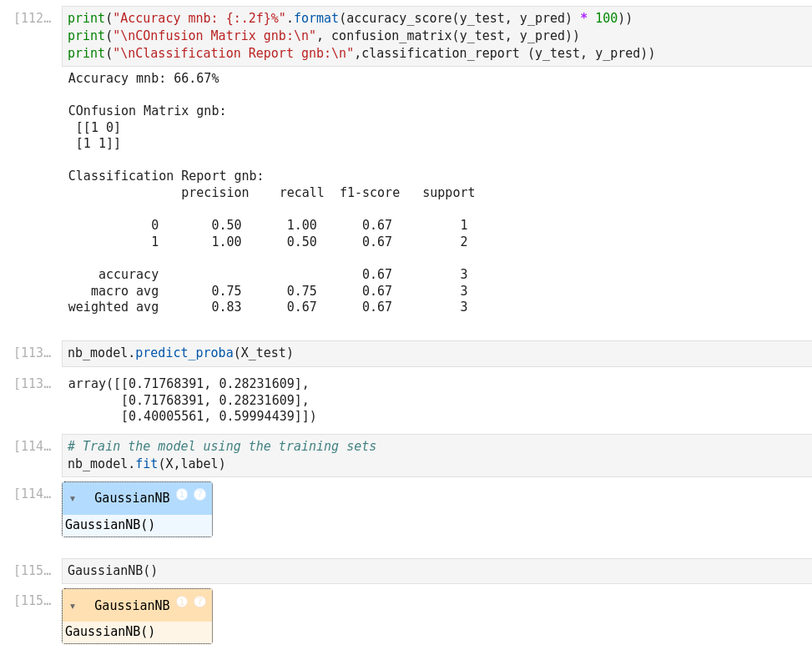Click the predict_proba array output

click(192, 400)
